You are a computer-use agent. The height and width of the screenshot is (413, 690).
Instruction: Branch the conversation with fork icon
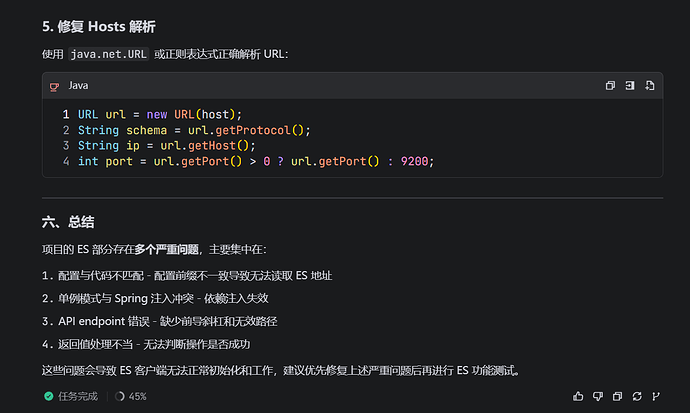point(656,396)
